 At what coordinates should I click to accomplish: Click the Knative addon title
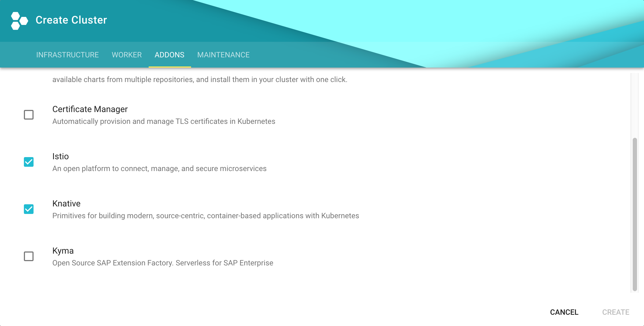(67, 203)
